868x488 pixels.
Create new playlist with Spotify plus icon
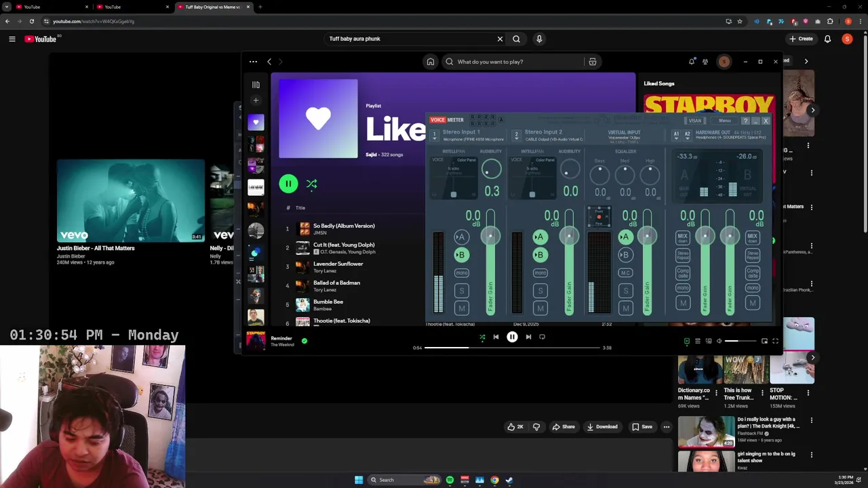click(x=256, y=100)
